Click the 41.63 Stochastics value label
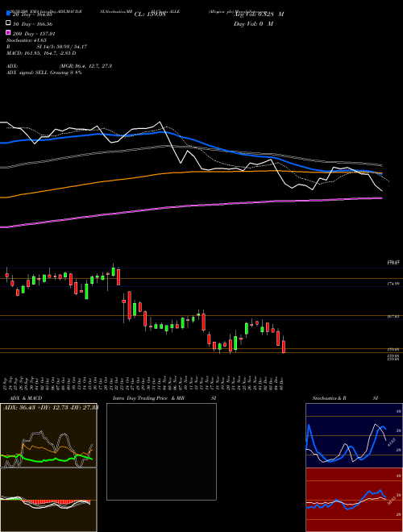Image resolution: width=403 pixels, height=532 pixels. point(390,443)
